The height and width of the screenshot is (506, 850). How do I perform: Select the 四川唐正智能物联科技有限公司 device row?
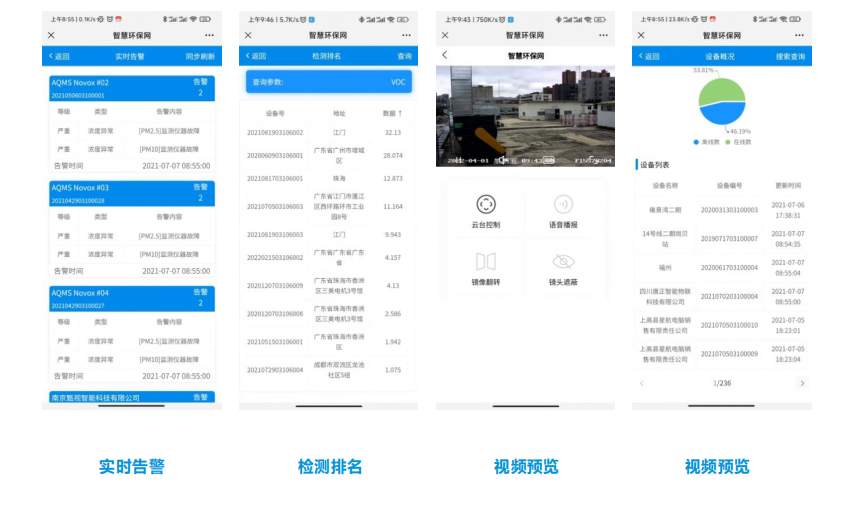[722, 296]
